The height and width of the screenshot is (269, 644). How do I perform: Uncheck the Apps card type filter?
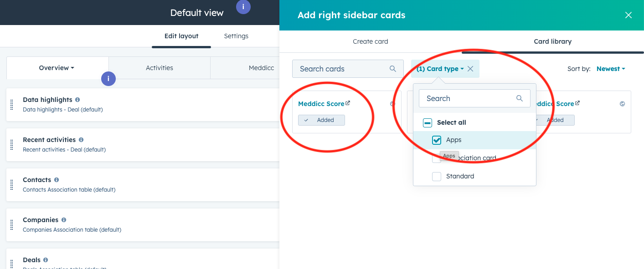tap(436, 140)
